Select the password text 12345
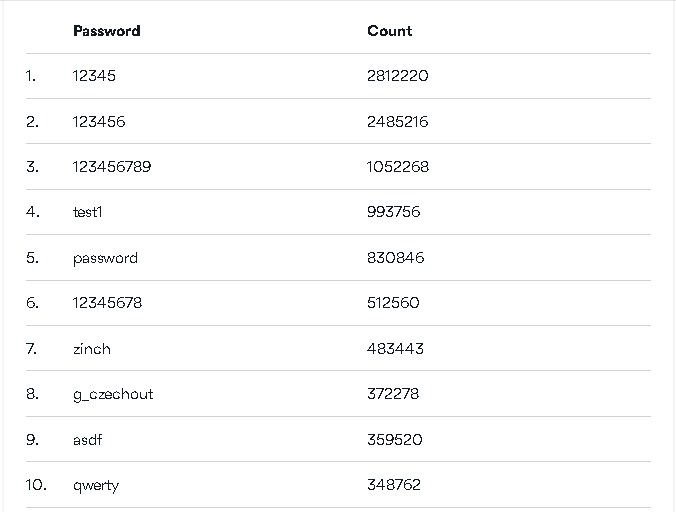 coord(95,76)
